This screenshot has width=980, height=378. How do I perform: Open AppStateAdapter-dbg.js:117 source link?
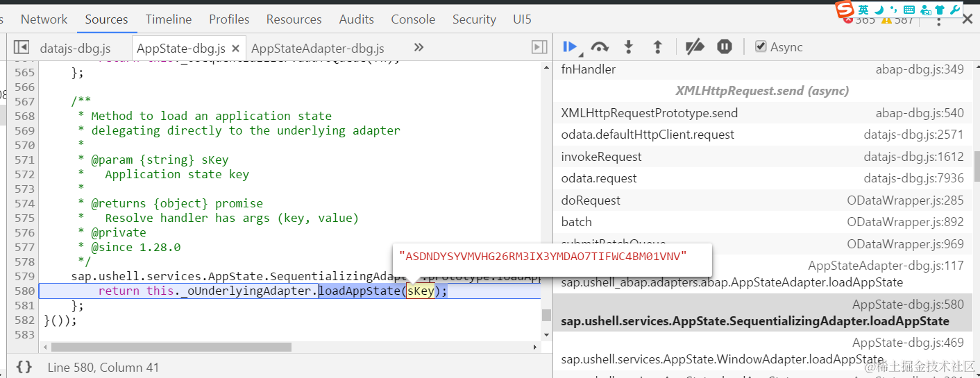tap(886, 266)
